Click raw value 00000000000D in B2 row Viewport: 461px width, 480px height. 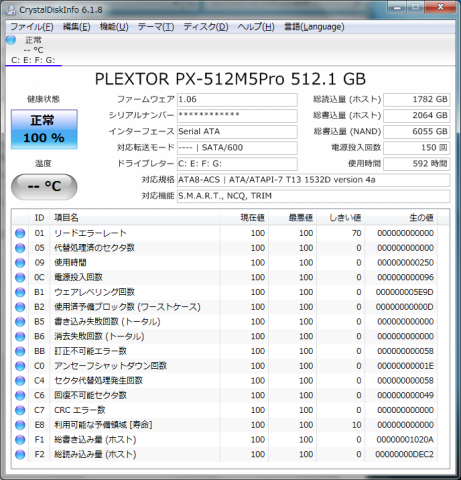click(405, 307)
